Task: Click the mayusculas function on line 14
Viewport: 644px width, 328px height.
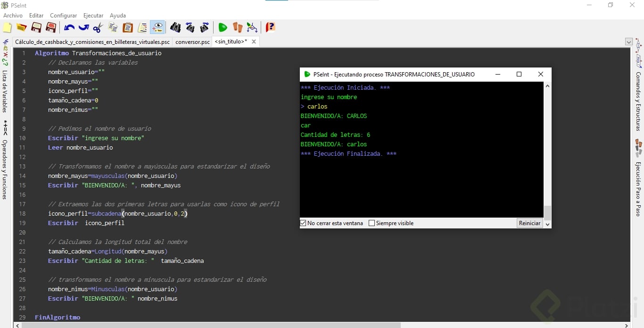Action: (x=108, y=176)
